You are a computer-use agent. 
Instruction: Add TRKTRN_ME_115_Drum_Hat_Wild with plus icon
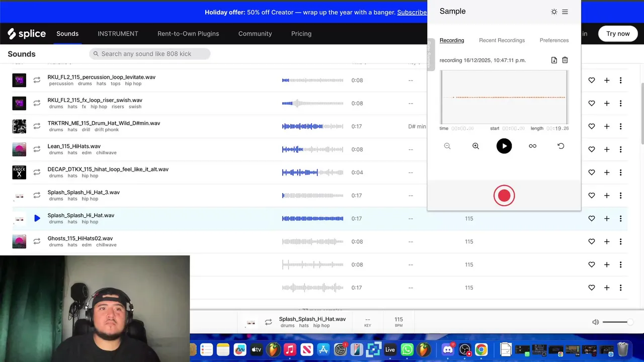tap(607, 126)
